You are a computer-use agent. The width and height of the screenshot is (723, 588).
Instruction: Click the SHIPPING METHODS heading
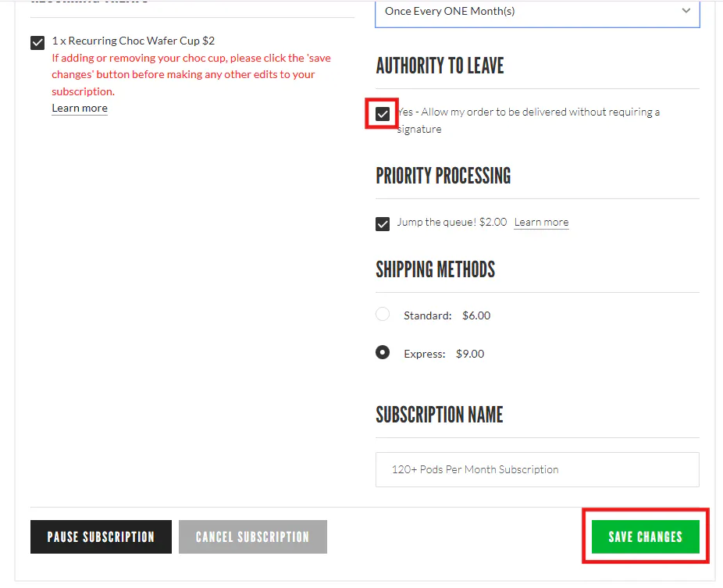pos(436,269)
